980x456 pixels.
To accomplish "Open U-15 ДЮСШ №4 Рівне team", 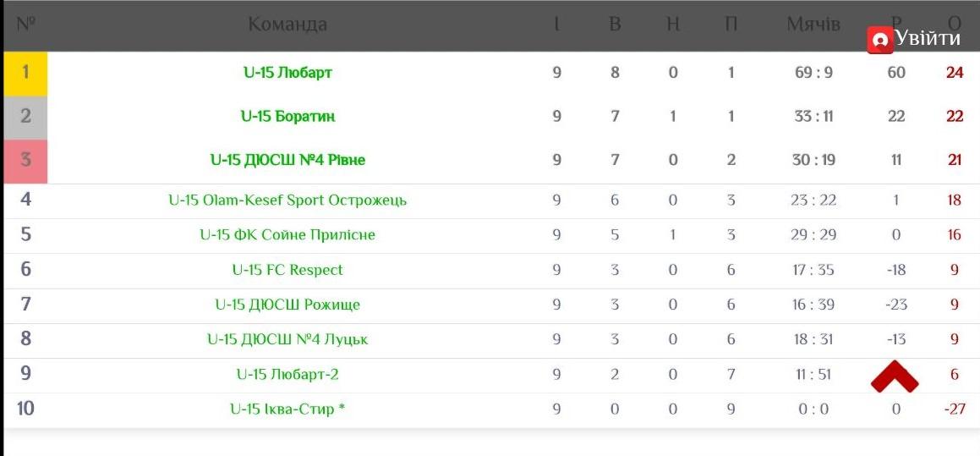I will coord(287,159).
